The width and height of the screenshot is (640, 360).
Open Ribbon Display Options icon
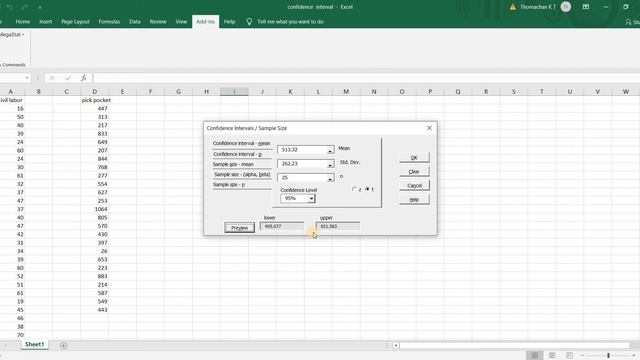(x=586, y=7)
